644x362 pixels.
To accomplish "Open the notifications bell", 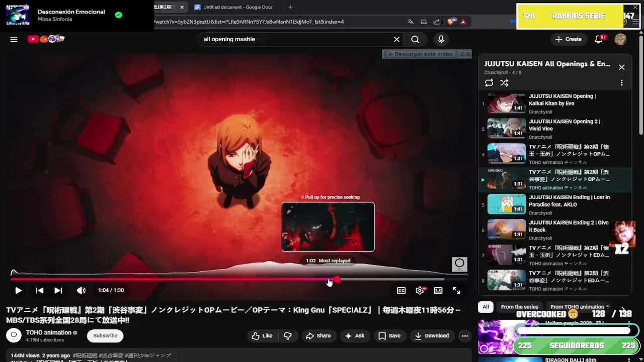I will pos(599,39).
